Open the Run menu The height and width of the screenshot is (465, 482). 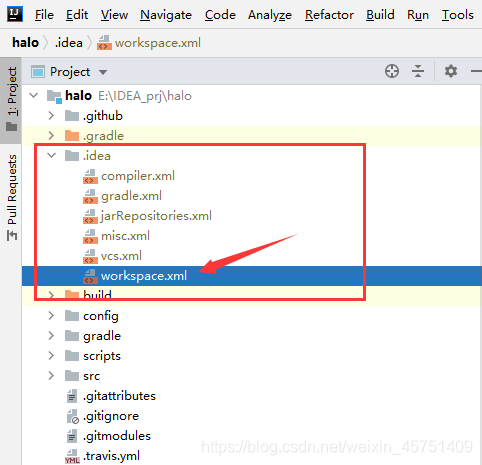click(418, 15)
